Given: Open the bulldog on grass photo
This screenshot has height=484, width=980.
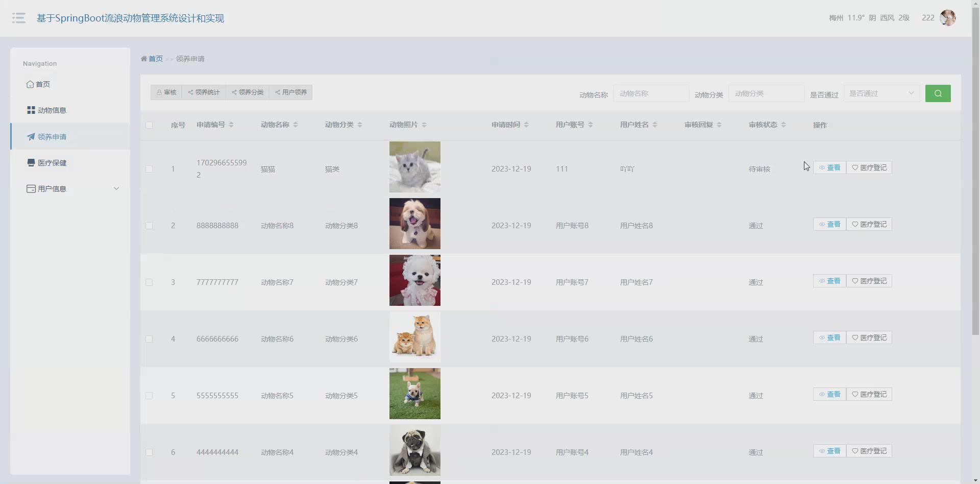Looking at the screenshot, I should [415, 394].
